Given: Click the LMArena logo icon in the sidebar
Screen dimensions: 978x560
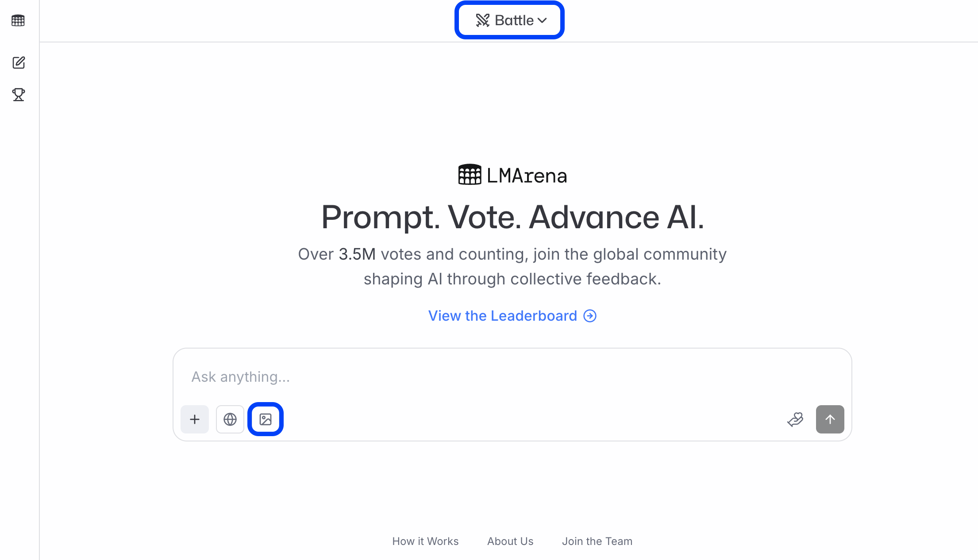Looking at the screenshot, I should tap(18, 20).
